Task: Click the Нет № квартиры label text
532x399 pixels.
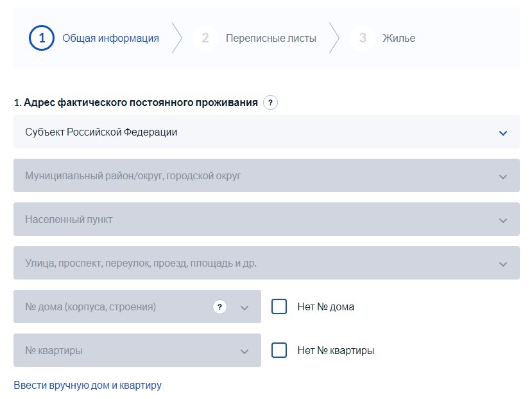Action: [x=336, y=351]
